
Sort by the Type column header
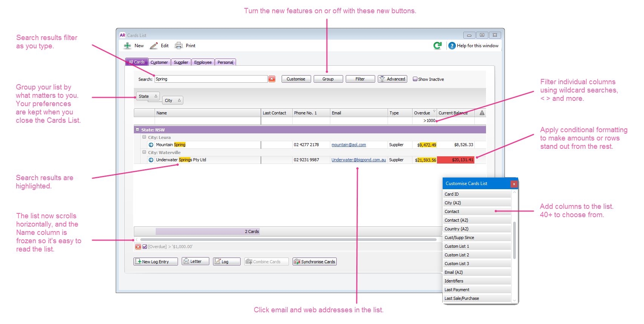[x=400, y=113]
